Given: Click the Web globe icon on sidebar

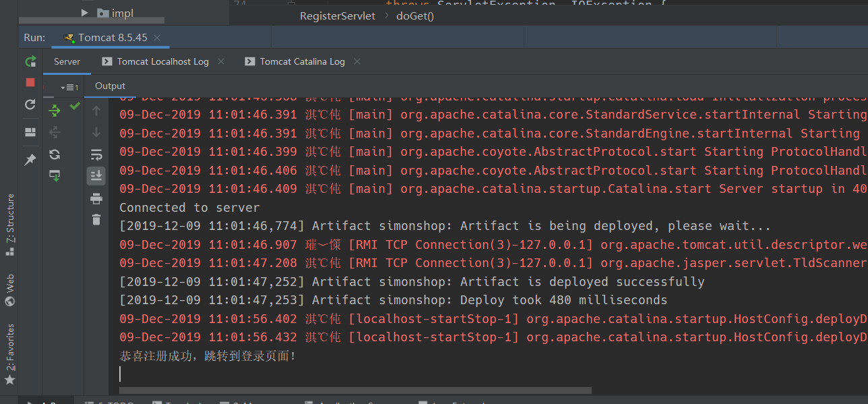Looking at the screenshot, I should [9, 301].
